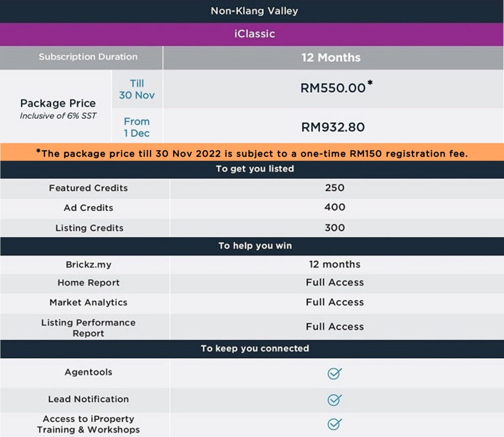
Task: Click the Agentools checkmark icon
Action: 334,374
